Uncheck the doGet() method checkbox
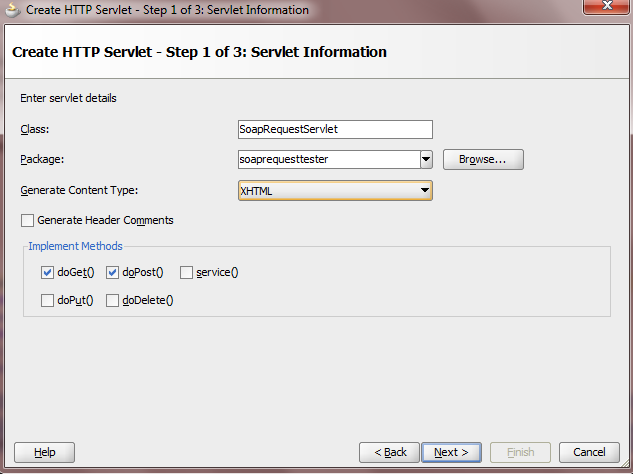Image resolution: width=633 pixels, height=474 pixels. [48, 272]
